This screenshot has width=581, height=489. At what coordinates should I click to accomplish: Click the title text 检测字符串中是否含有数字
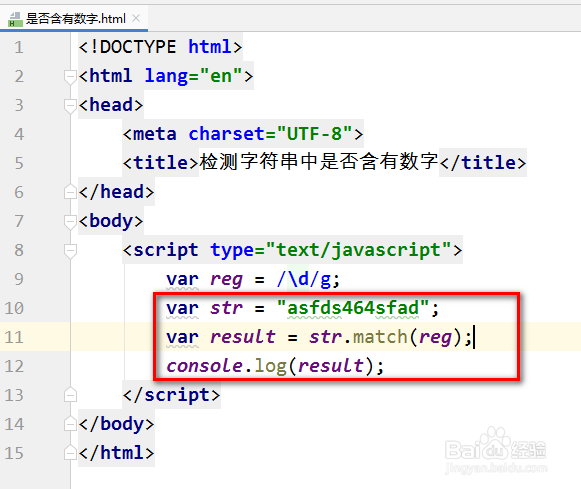tap(319, 162)
